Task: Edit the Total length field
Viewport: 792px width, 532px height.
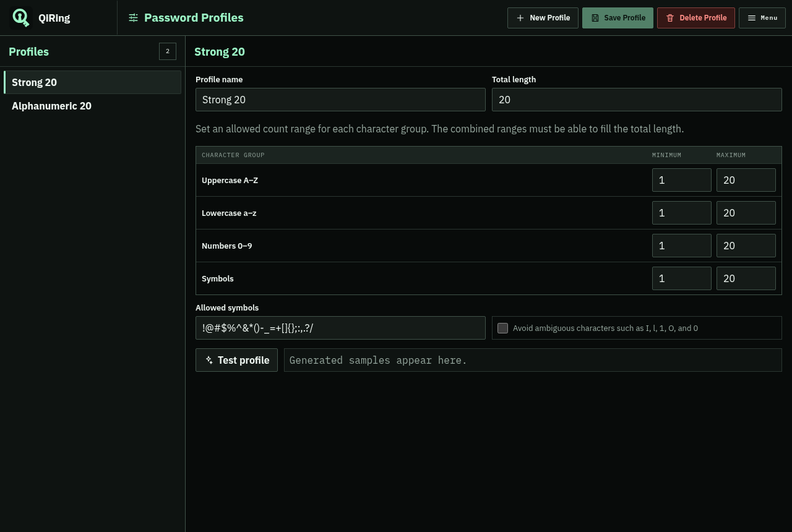Action: [x=637, y=100]
